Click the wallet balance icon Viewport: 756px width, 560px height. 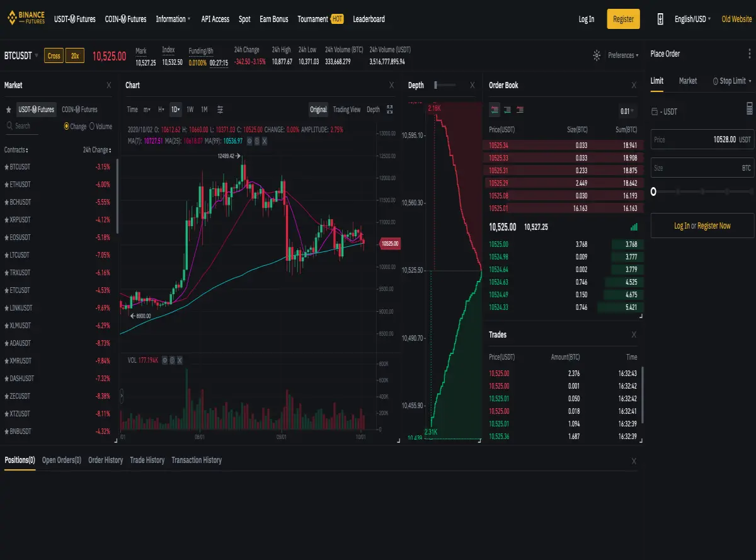pos(655,111)
